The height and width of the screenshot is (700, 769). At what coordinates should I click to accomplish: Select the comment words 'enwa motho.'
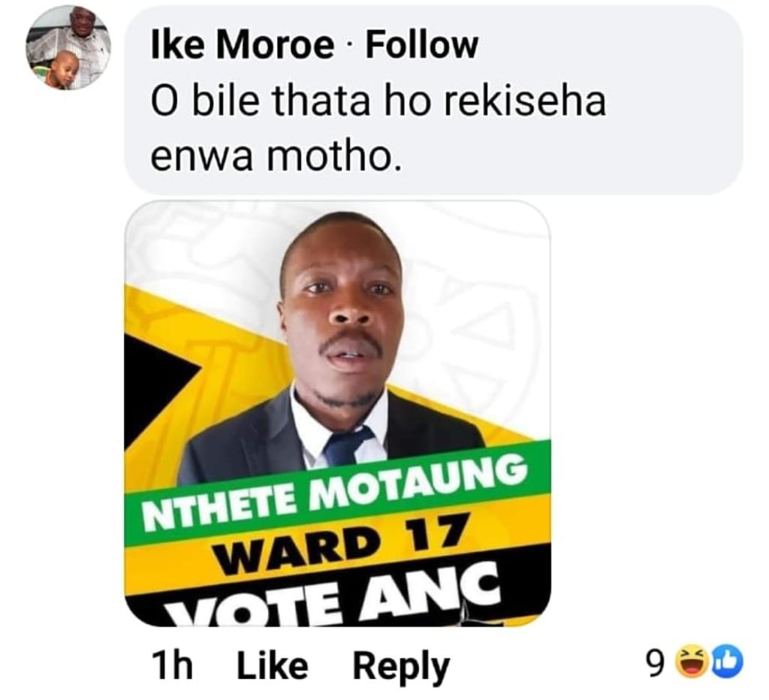[276, 156]
